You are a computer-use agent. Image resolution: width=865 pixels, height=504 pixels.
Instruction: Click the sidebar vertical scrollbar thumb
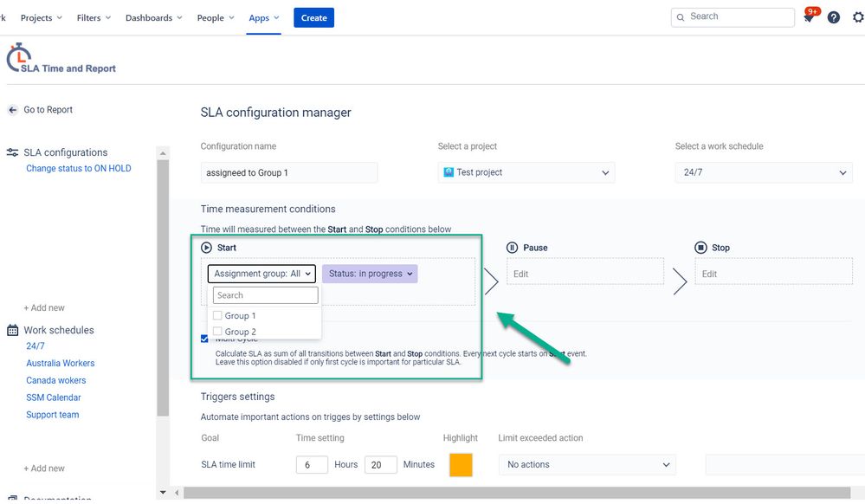163,288
